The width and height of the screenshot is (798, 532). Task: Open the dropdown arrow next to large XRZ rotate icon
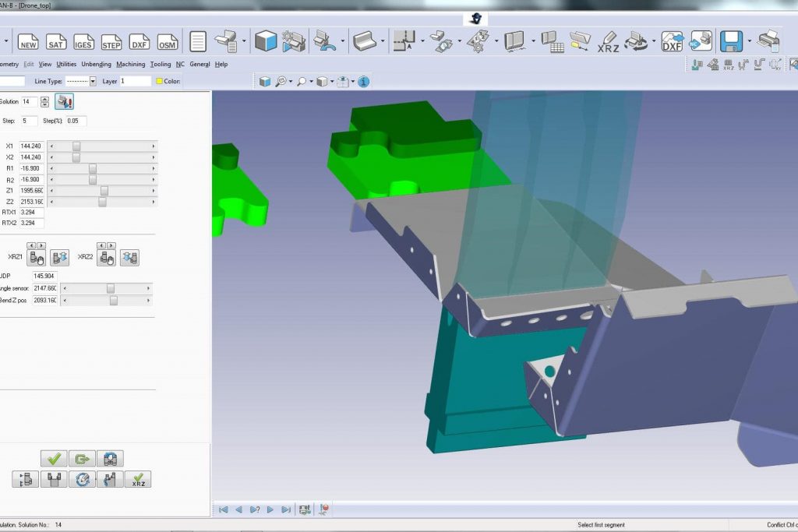coord(654,41)
